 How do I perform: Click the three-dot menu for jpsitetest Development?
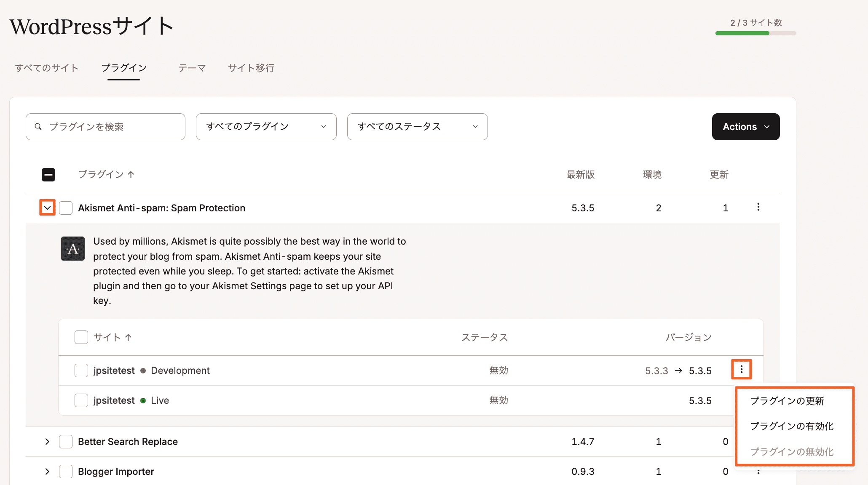(741, 370)
